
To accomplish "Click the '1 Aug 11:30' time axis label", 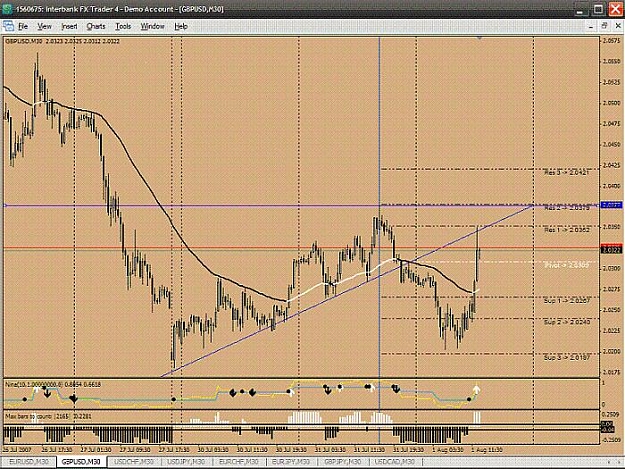I will [x=486, y=449].
